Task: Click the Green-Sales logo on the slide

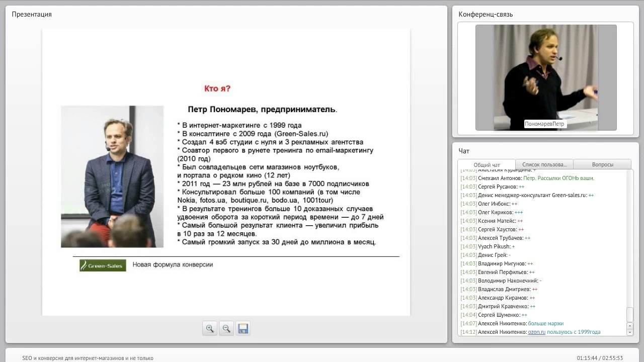Action: pyautogui.click(x=103, y=265)
